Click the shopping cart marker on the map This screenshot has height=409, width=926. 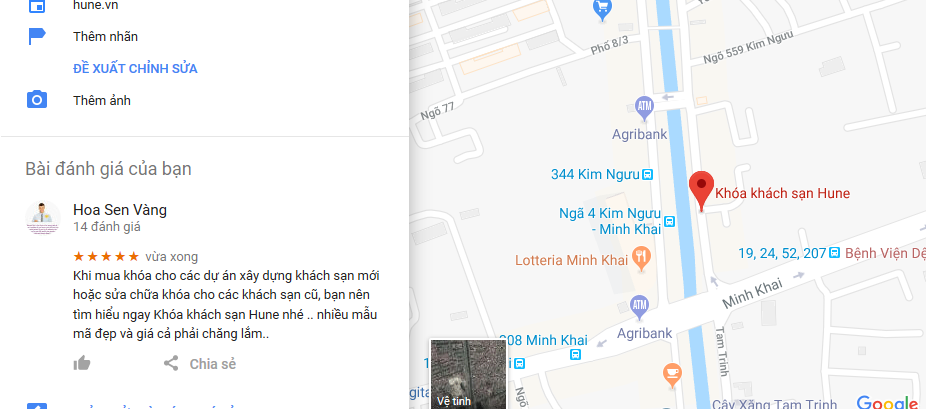coord(602,10)
